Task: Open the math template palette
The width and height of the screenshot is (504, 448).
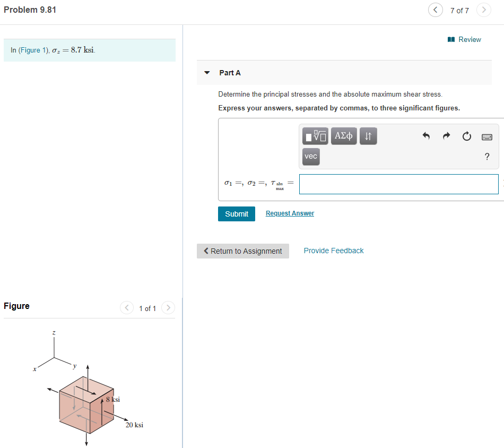Action: [x=315, y=136]
